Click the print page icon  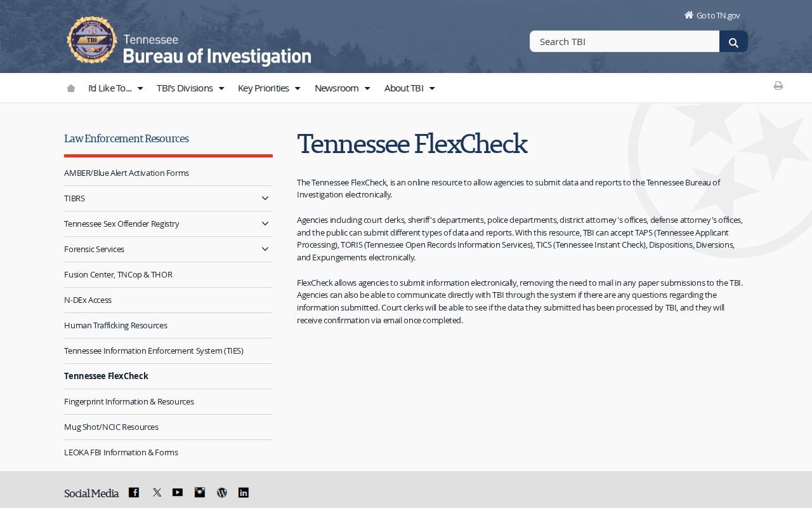click(778, 86)
